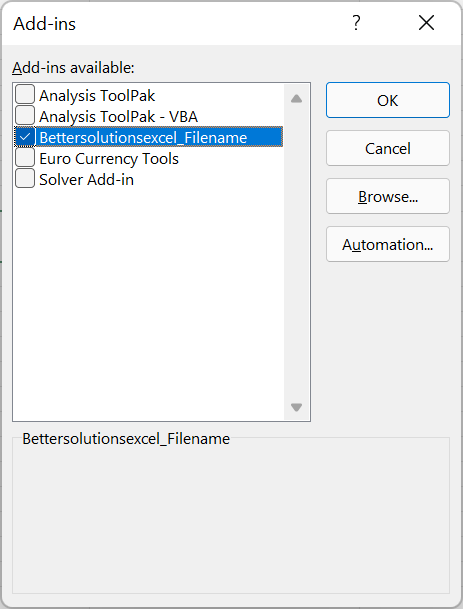Image resolution: width=463 pixels, height=609 pixels.
Task: Enable the Analysis ToolPak checkbox
Action: pyautogui.click(x=25, y=95)
